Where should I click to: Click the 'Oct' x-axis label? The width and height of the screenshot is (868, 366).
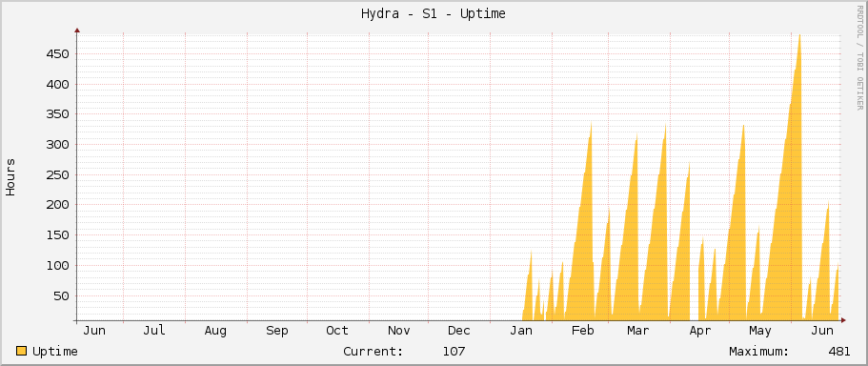click(337, 331)
